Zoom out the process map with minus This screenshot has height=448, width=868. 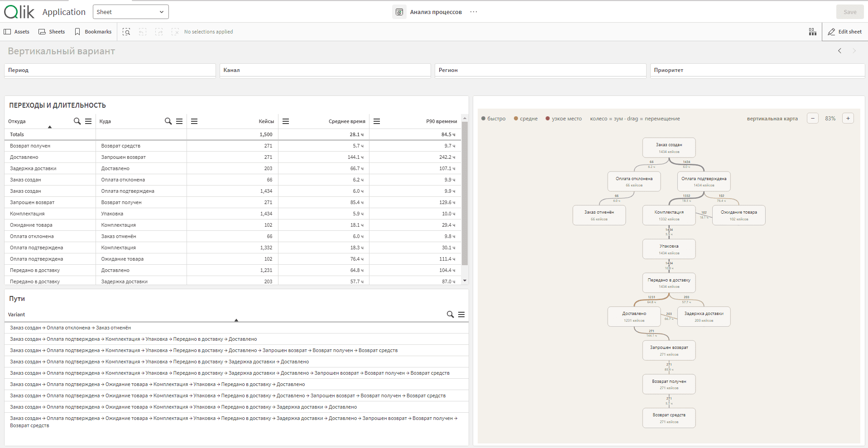click(x=813, y=118)
